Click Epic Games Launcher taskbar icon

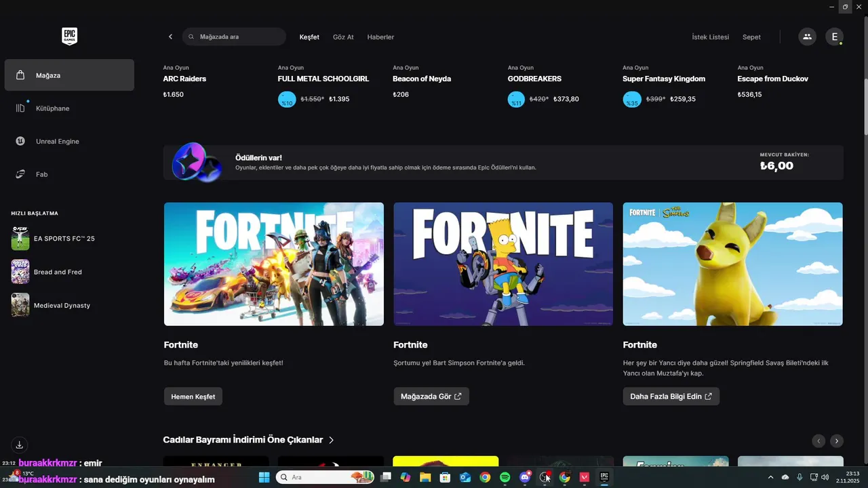pos(604,477)
